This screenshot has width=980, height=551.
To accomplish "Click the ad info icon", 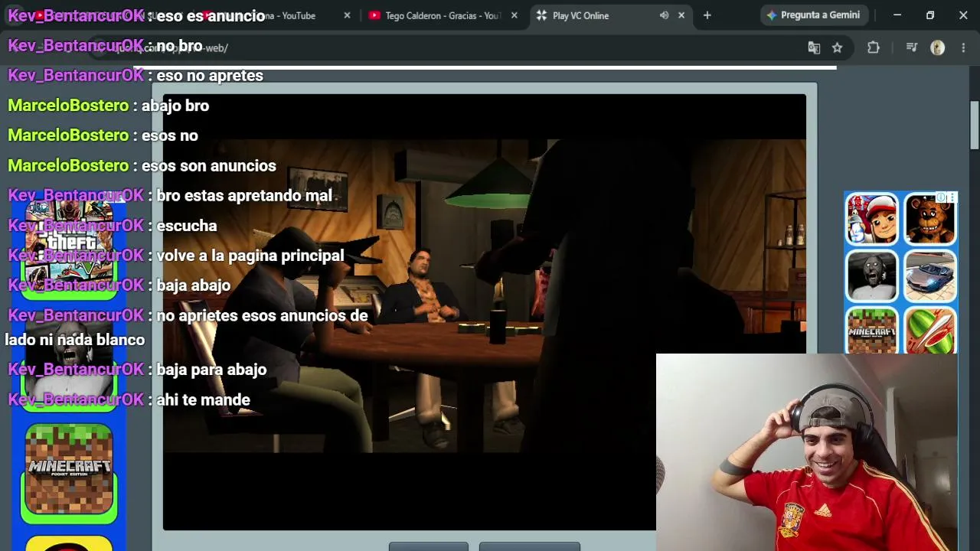I will point(942,197).
